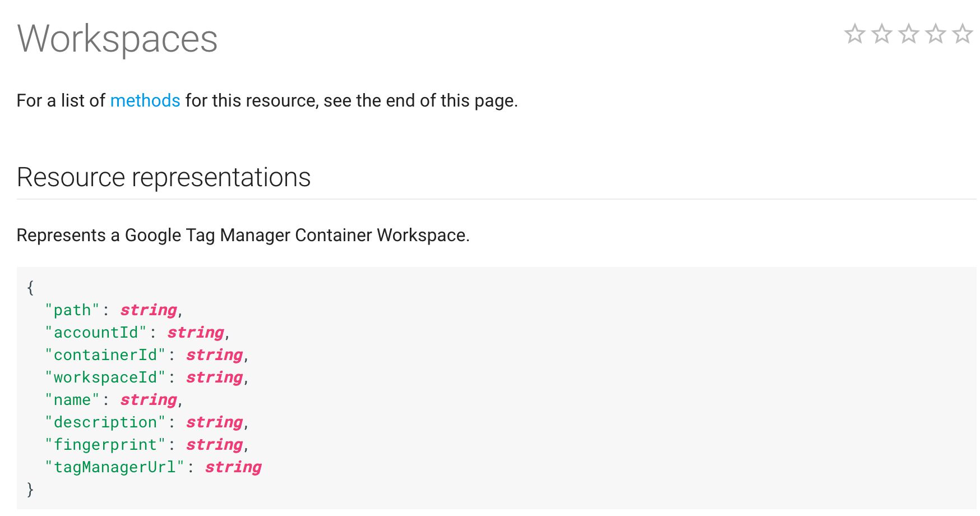
Task: Click the "tagManagerUrl" property name
Action: click(x=115, y=467)
